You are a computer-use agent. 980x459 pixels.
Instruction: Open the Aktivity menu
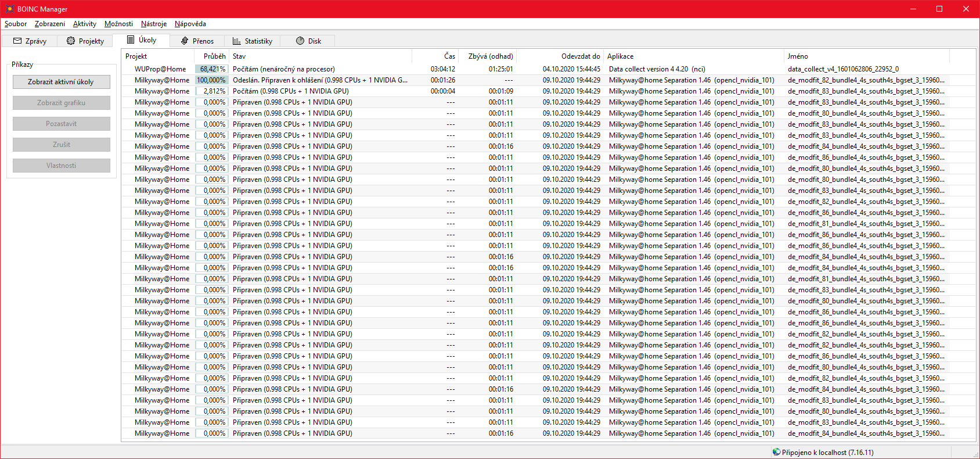pyautogui.click(x=85, y=24)
